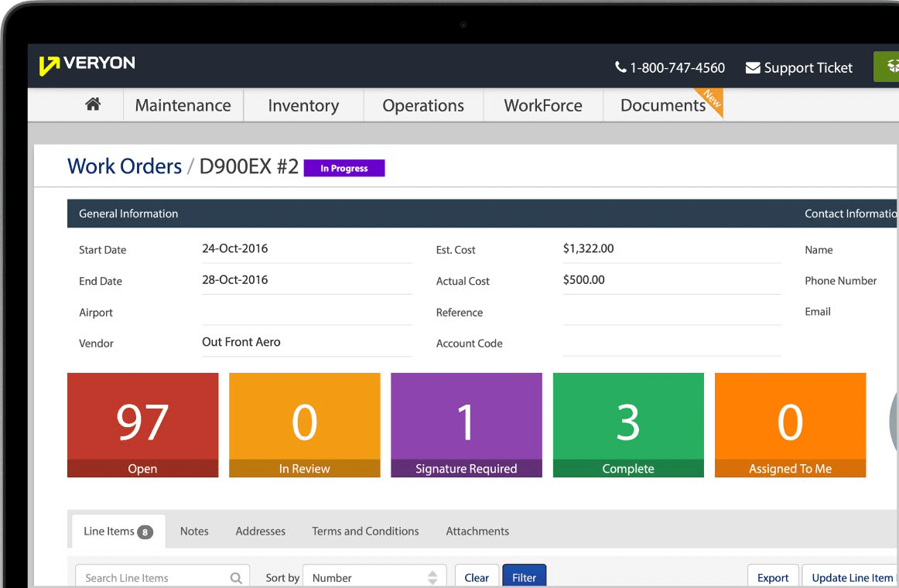Click the Filter button
899x588 pixels.
[x=524, y=577]
